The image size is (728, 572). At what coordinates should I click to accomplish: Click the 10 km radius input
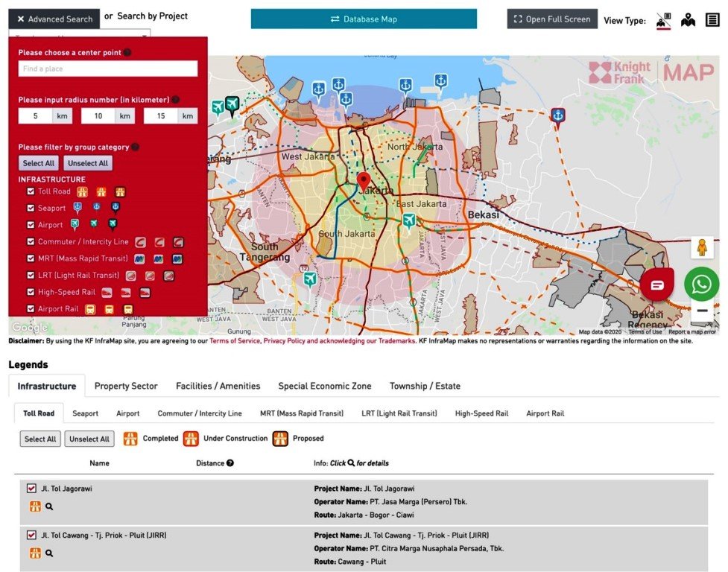[98, 116]
